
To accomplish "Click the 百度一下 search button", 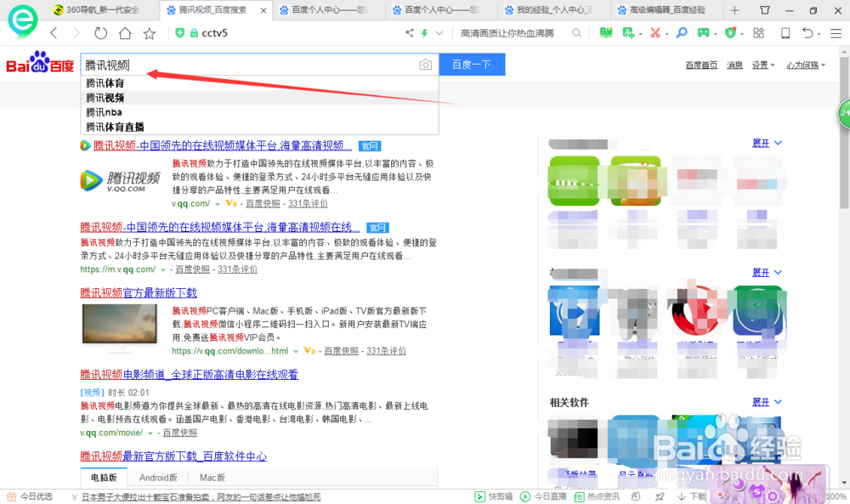I will pos(472,65).
